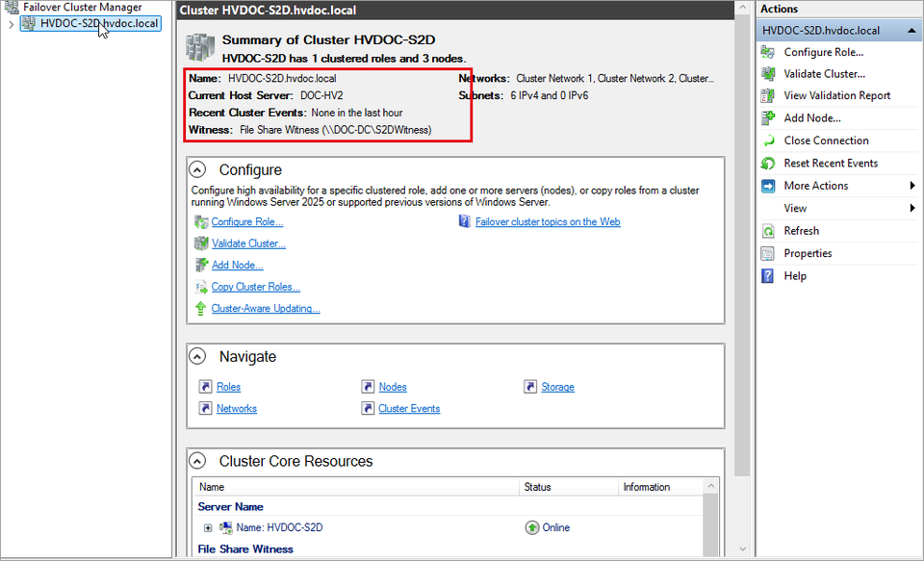Open the Validate Cluster link in Configure
The height and width of the screenshot is (561, 924).
point(248,243)
